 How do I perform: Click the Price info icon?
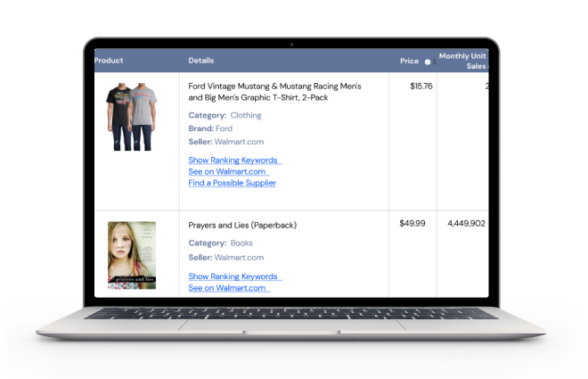(427, 62)
